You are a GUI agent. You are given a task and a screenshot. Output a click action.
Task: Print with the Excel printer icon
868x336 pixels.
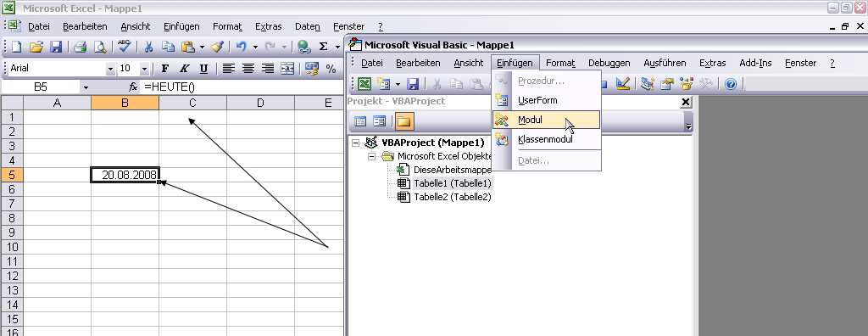coord(81,48)
